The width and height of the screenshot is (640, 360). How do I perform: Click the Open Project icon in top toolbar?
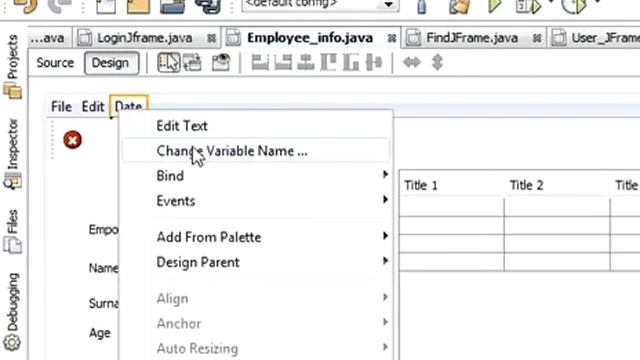click(172, 7)
